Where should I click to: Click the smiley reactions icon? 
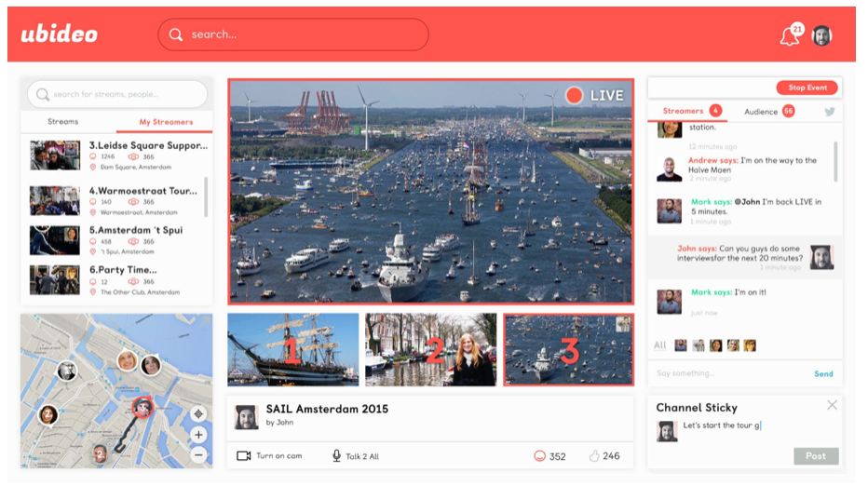538,456
